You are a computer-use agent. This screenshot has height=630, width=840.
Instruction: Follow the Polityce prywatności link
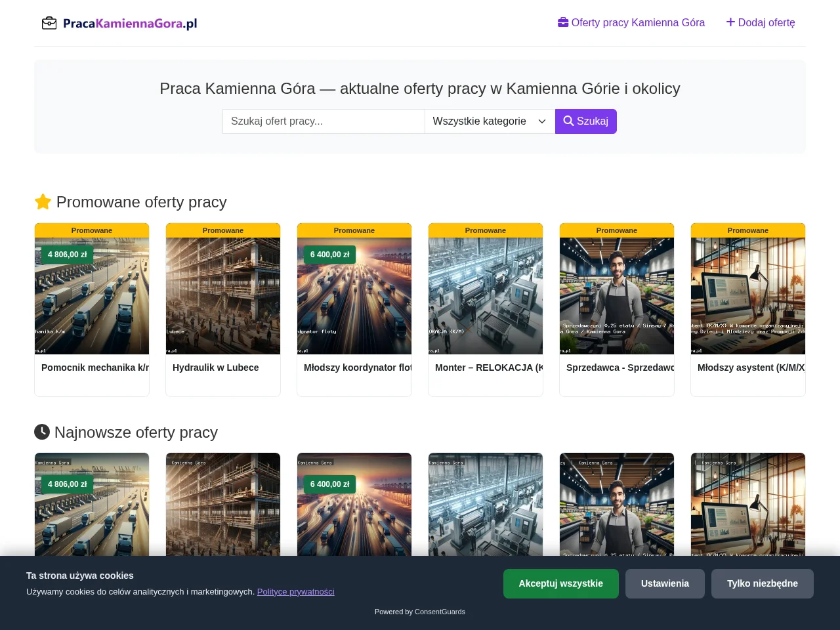point(295,591)
